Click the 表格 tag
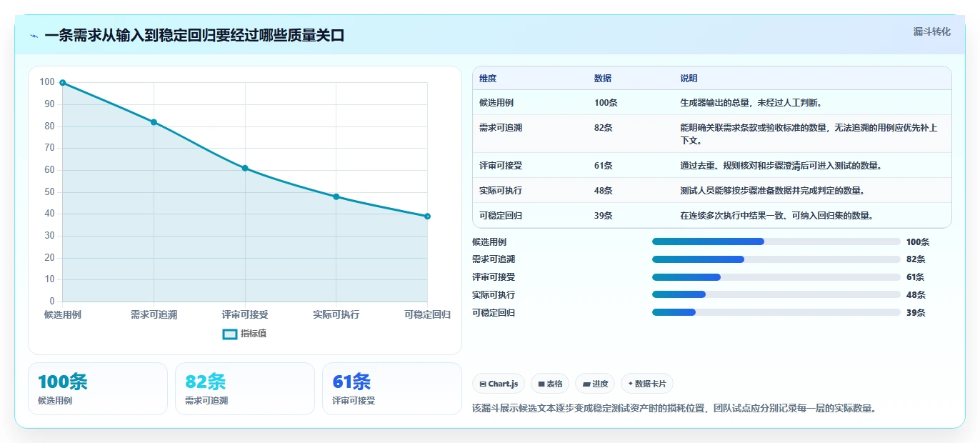Viewport: 980px width, 443px height. click(550, 384)
